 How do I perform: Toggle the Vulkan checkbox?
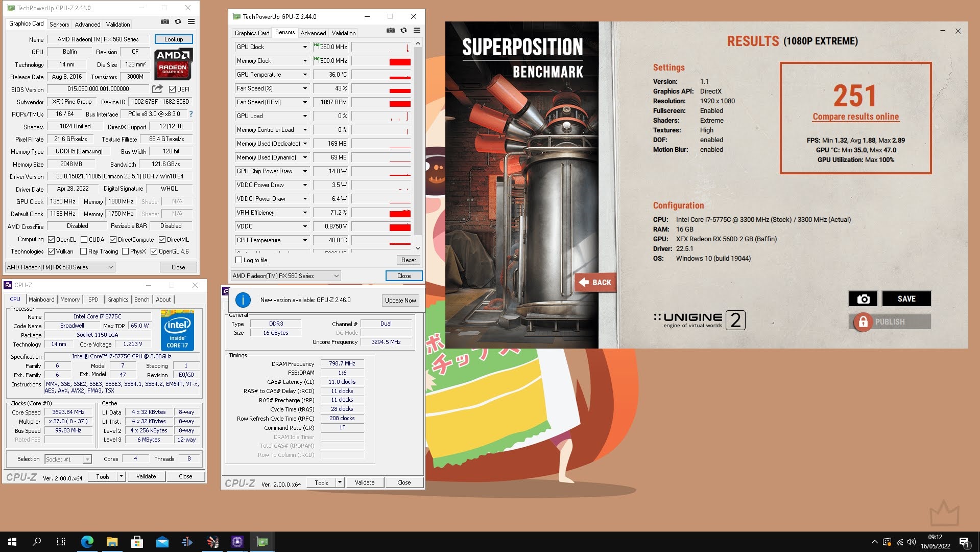(51, 251)
